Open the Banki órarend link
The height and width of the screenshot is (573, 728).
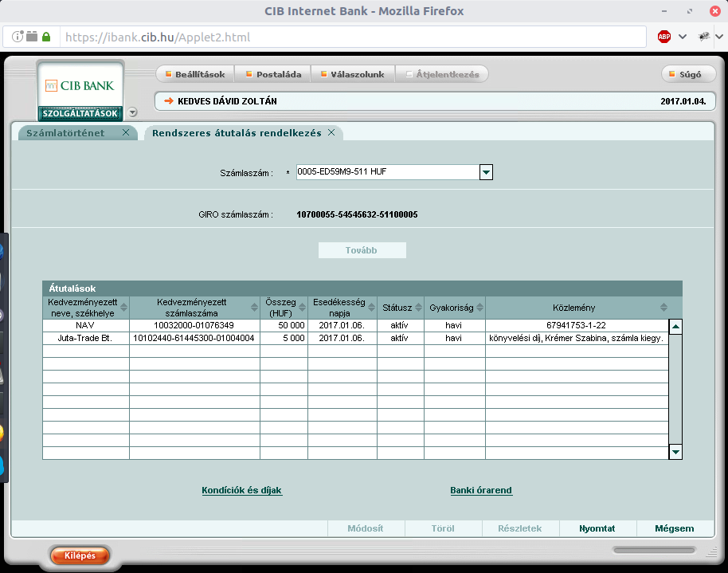click(481, 490)
